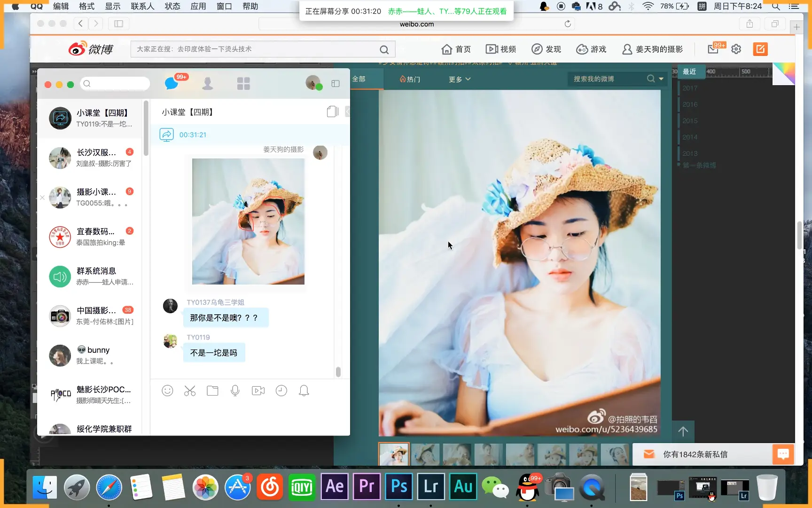This screenshot has height=508, width=812.
Task: Toggle the QQ chat side panel icon
Action: click(x=336, y=83)
